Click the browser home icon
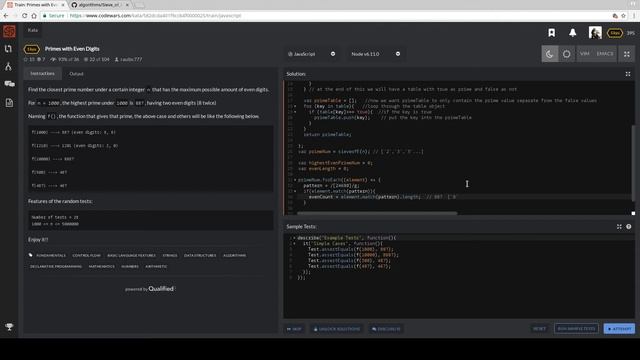640x360 pixels. pyautogui.click(x=34, y=16)
